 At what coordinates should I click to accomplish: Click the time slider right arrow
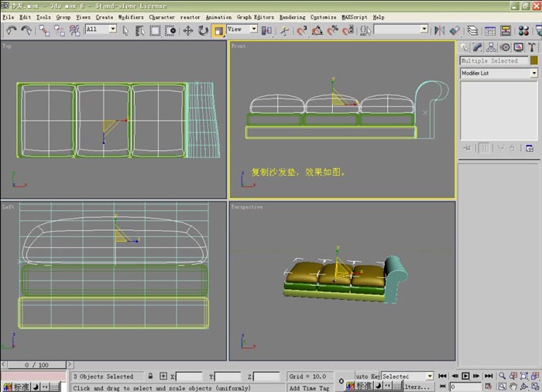coord(70,365)
